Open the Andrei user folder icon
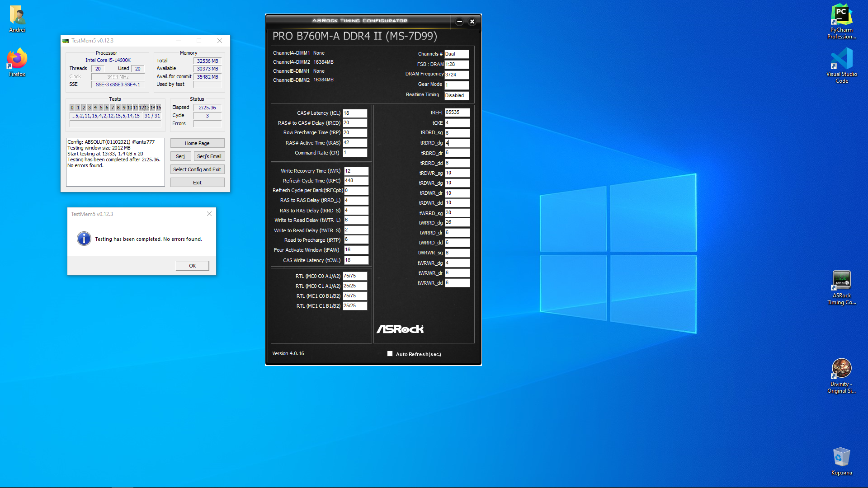868x488 pixels. (17, 16)
